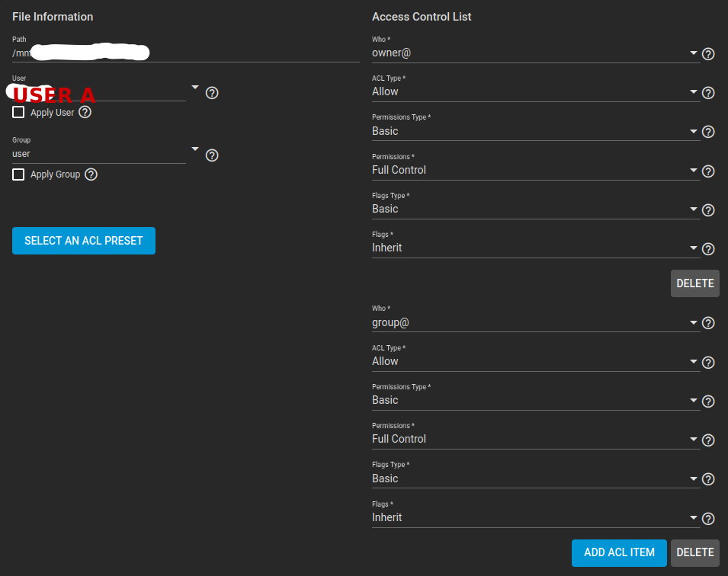Image resolution: width=728 pixels, height=576 pixels.
Task: Click help icon next to owner@ Who field
Action: 707,54
